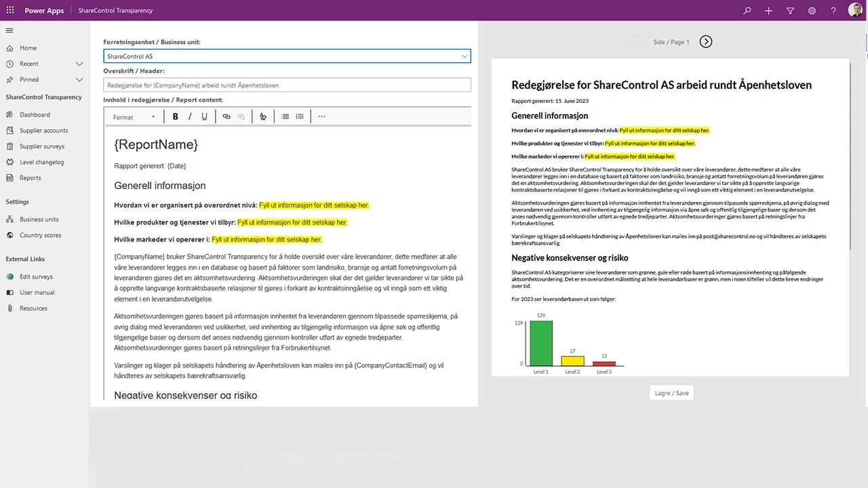Open the user profile avatar

tap(855, 11)
